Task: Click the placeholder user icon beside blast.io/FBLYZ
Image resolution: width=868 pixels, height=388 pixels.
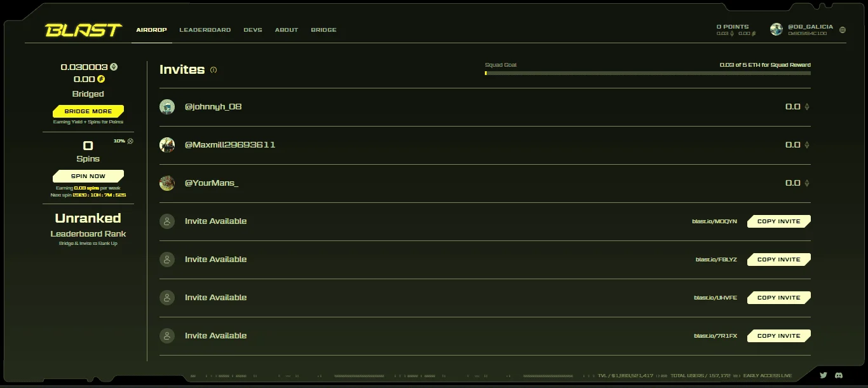Action: coord(167,260)
